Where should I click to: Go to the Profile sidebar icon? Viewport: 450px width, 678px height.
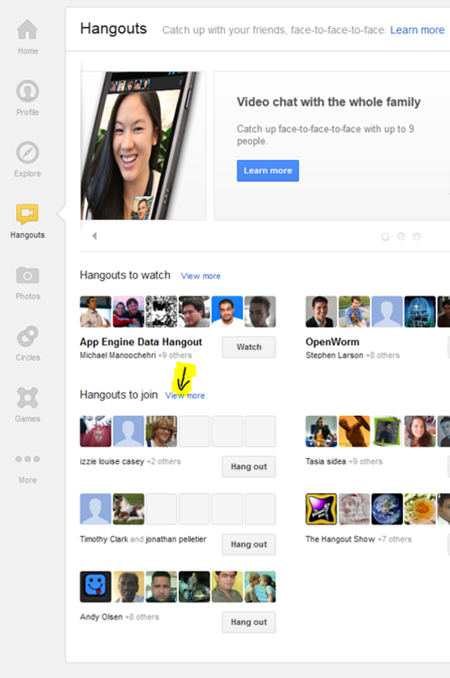point(27,91)
